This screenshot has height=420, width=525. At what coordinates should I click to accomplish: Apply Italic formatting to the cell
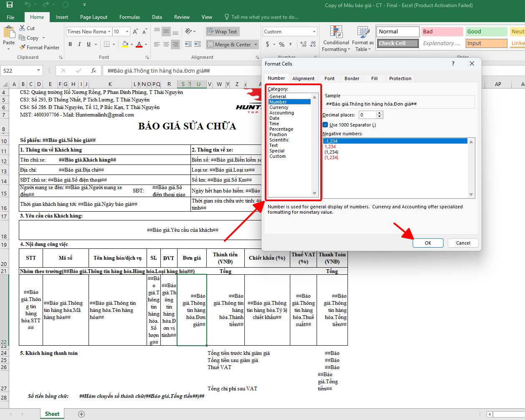[x=79, y=44]
